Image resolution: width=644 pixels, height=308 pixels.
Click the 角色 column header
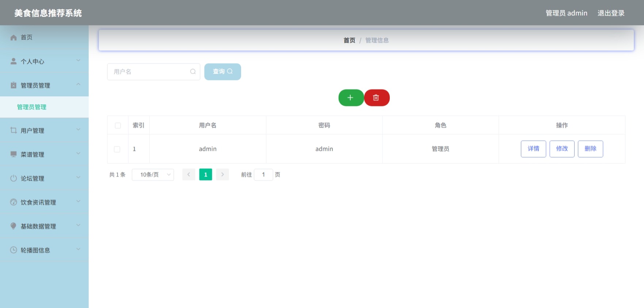(x=441, y=125)
